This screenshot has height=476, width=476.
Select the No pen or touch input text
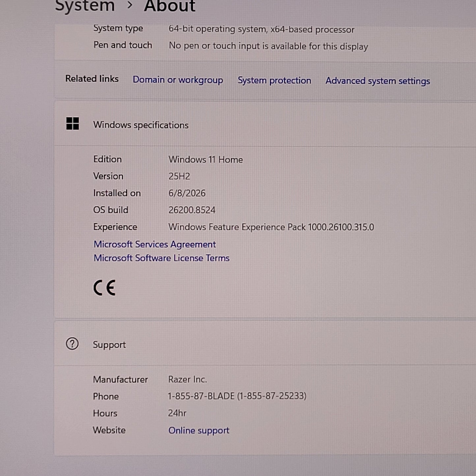268,46
